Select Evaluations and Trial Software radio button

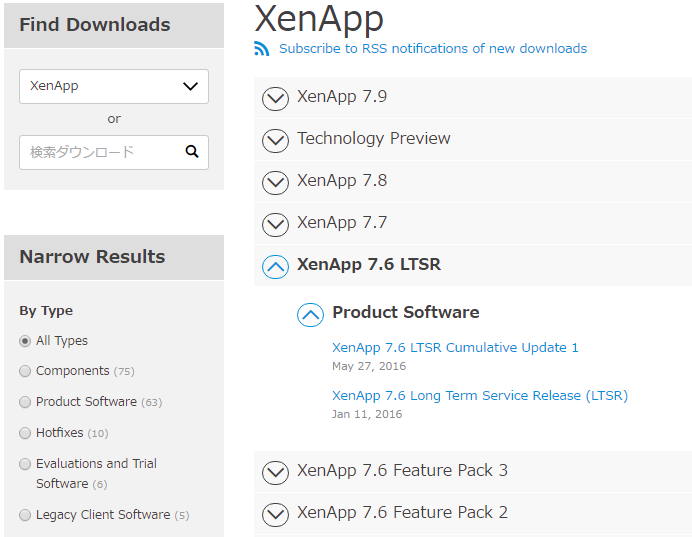pos(25,464)
